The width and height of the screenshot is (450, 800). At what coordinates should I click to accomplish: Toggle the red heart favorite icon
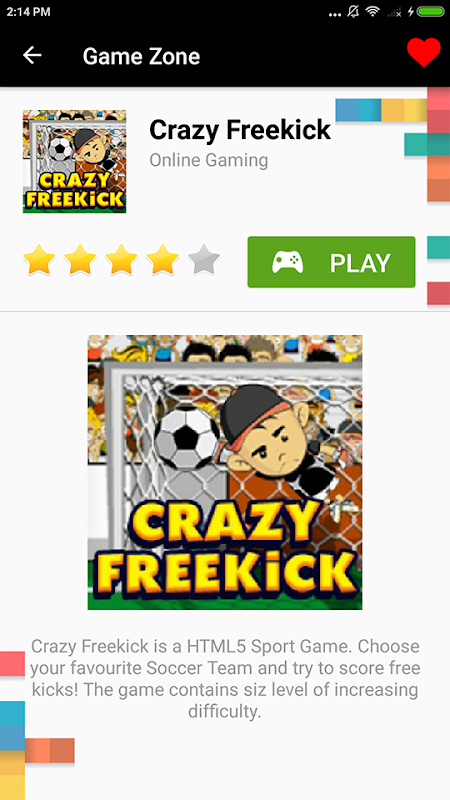point(423,52)
